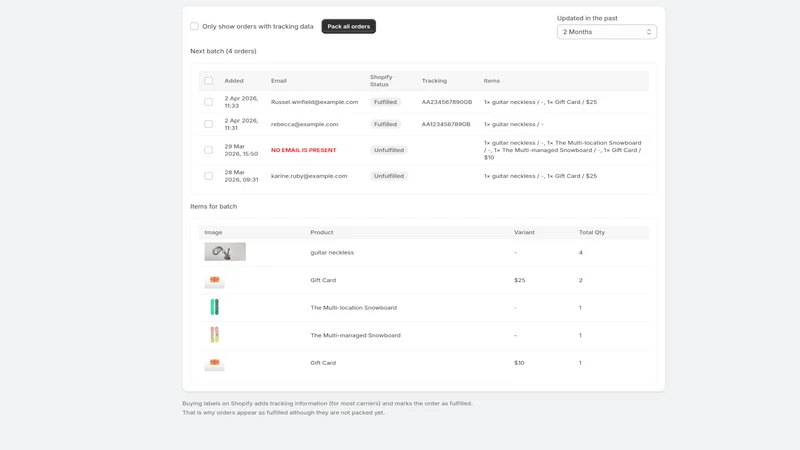The image size is (800, 450).
Task: Click rebecca@example.com email cell
Action: pyautogui.click(x=305, y=124)
